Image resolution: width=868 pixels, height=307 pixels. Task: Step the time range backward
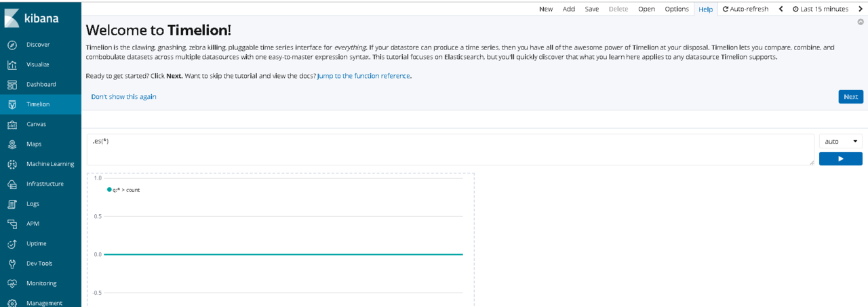[781, 9]
